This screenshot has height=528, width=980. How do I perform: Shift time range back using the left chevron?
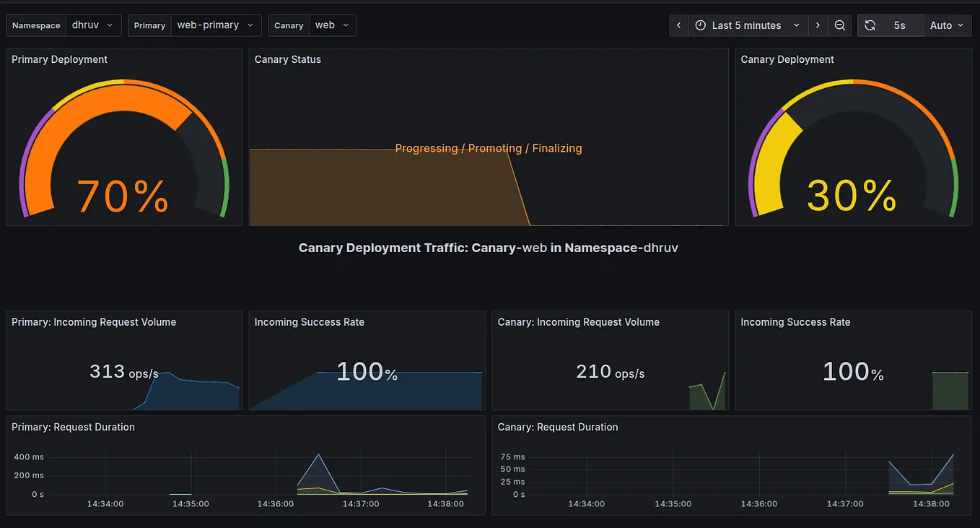pyautogui.click(x=678, y=25)
